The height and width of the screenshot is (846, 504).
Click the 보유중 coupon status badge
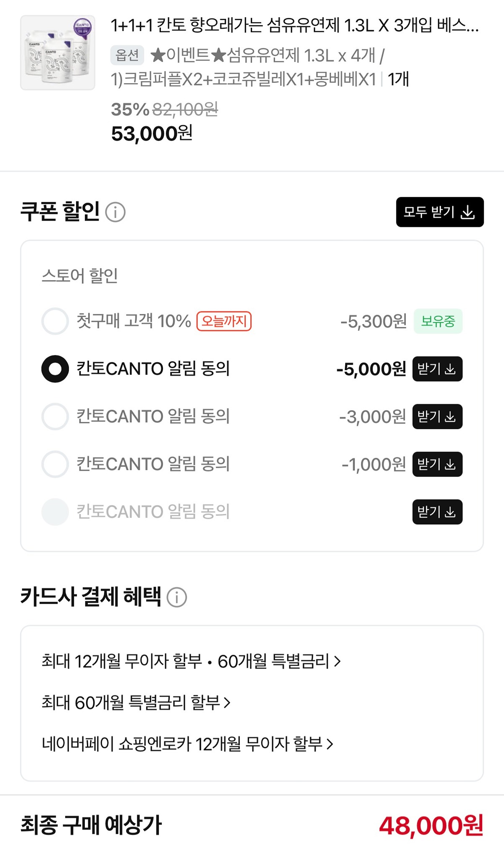tap(438, 322)
